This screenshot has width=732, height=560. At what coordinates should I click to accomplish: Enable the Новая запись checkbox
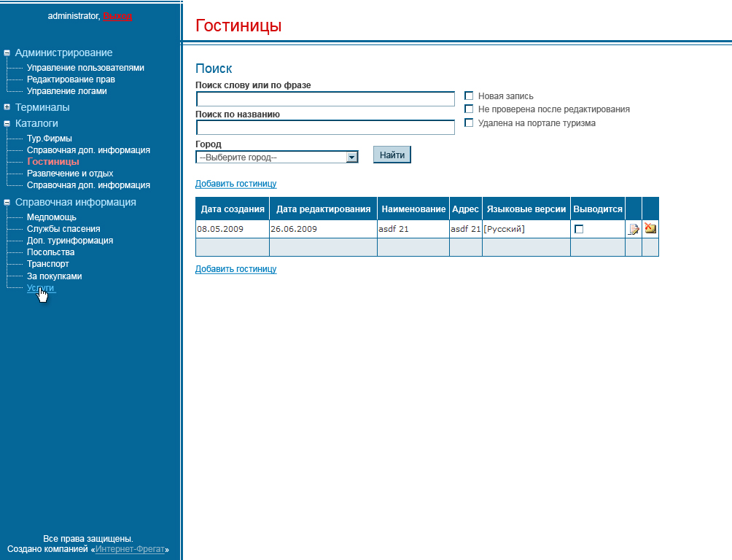tap(470, 96)
